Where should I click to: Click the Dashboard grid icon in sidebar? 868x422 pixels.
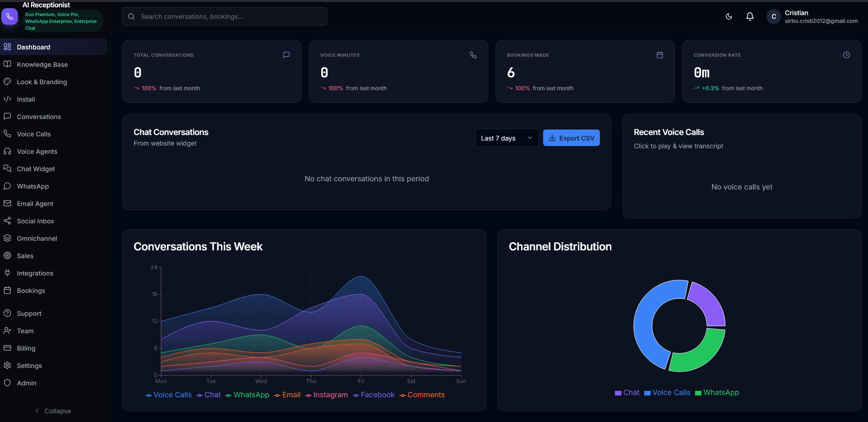[x=7, y=47]
